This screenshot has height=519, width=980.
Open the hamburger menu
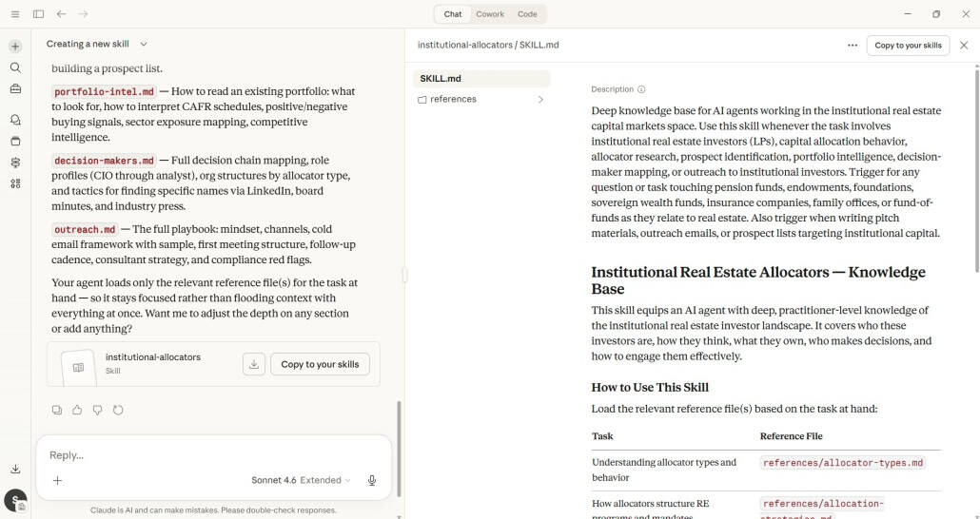click(x=15, y=14)
